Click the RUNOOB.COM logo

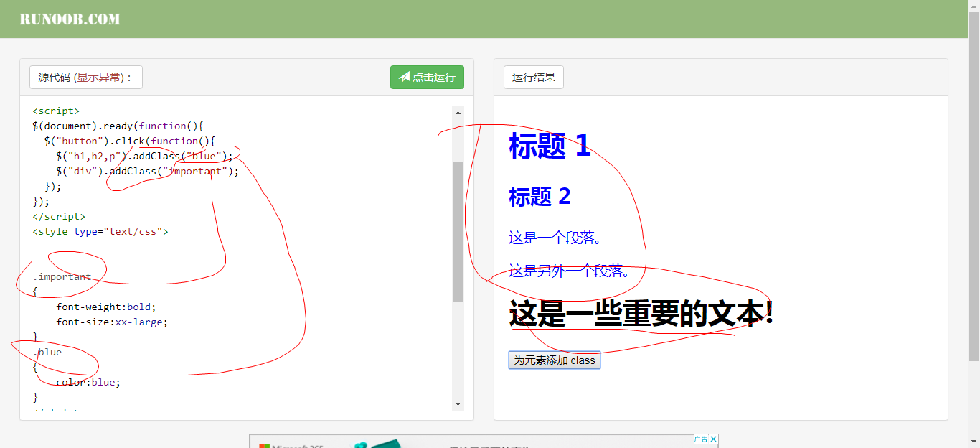[70, 19]
